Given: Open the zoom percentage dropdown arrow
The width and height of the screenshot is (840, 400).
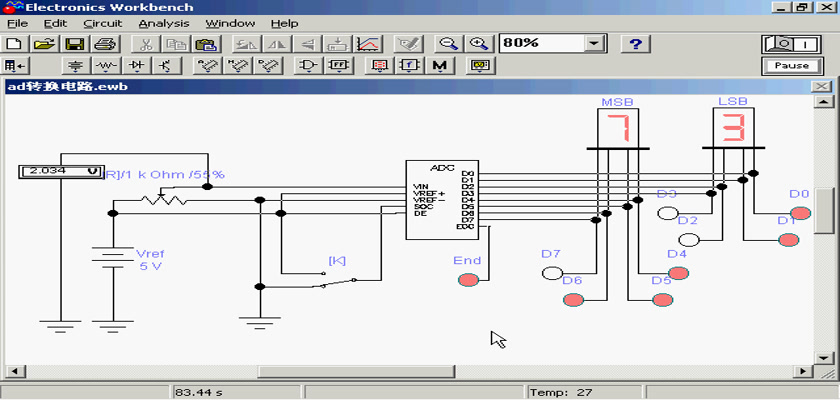Looking at the screenshot, I should (593, 43).
